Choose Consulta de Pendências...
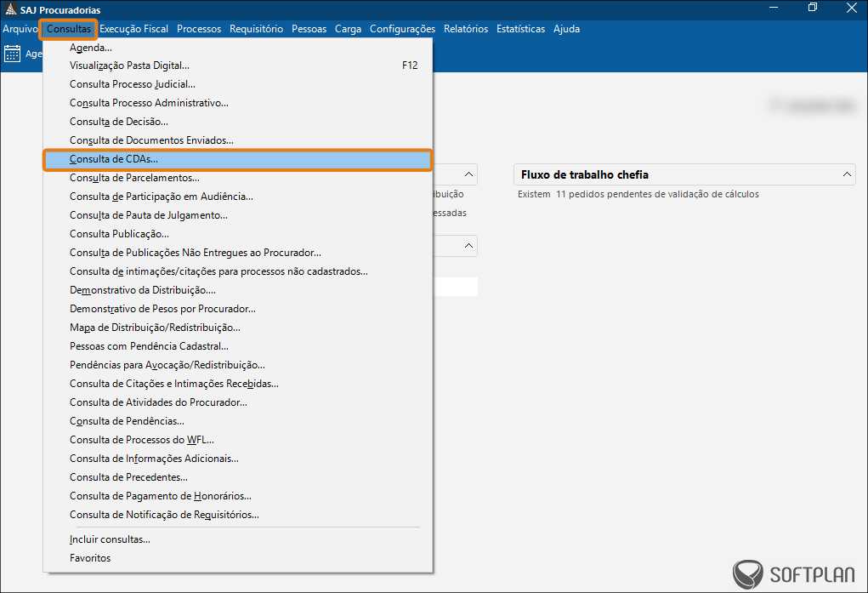The width and height of the screenshot is (868, 593). click(238, 421)
